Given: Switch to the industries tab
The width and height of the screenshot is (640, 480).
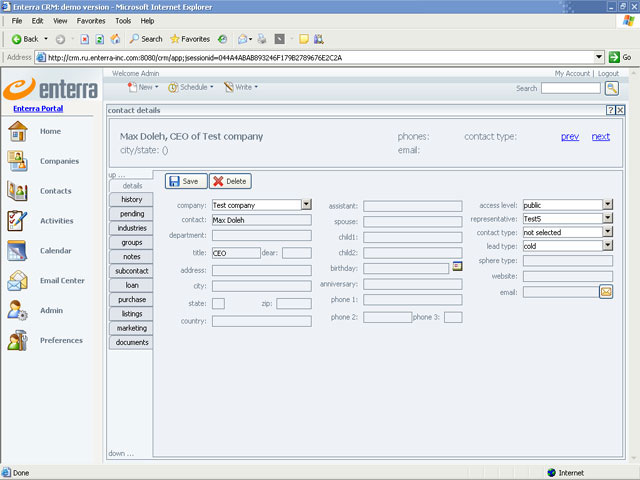Looking at the screenshot, I should point(131,228).
